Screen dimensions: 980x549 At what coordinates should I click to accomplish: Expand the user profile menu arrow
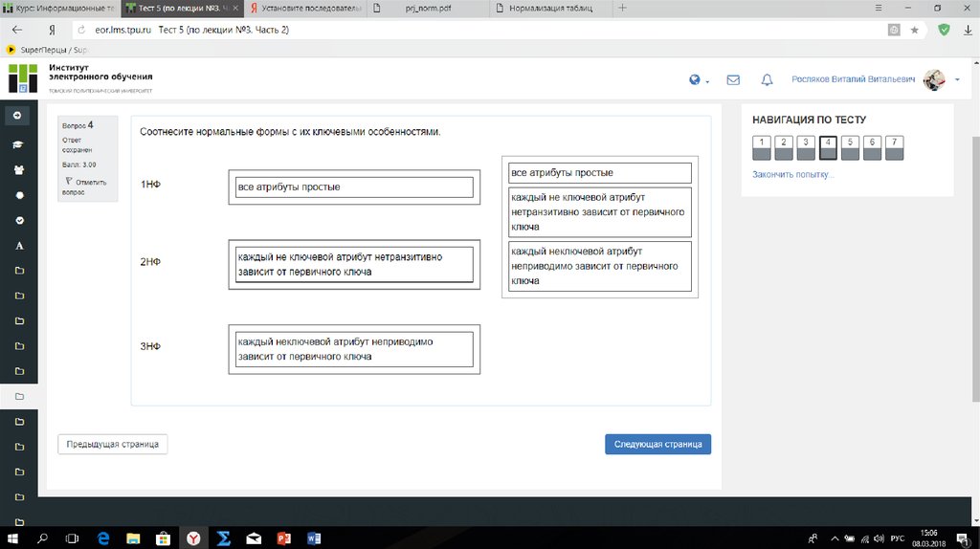[957, 80]
